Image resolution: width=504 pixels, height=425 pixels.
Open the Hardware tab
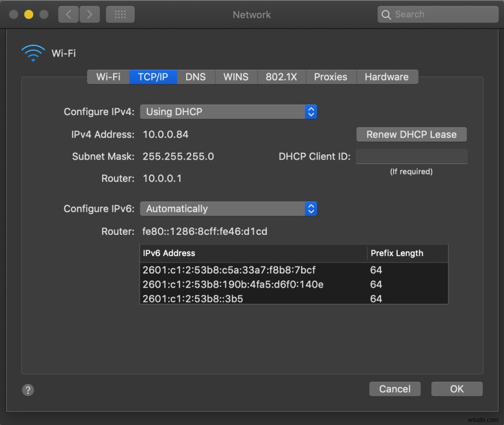tap(387, 77)
